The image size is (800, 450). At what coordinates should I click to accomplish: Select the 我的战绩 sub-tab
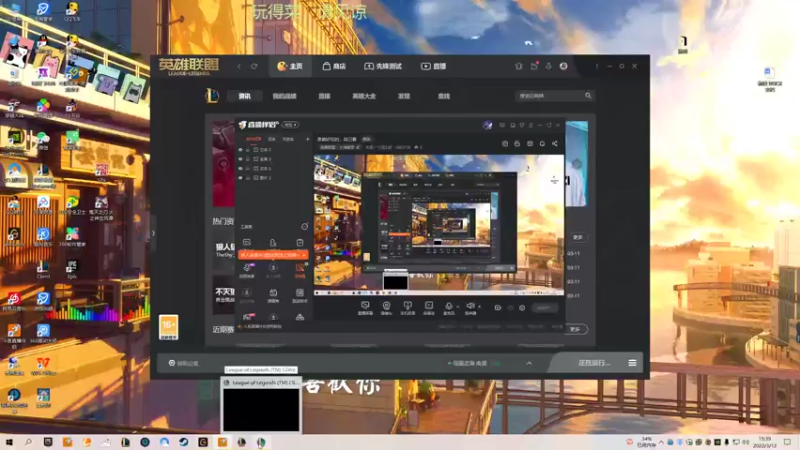284,96
